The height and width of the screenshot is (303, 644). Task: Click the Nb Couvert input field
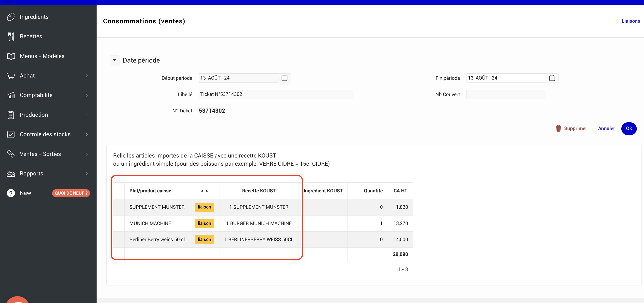pyautogui.click(x=506, y=95)
